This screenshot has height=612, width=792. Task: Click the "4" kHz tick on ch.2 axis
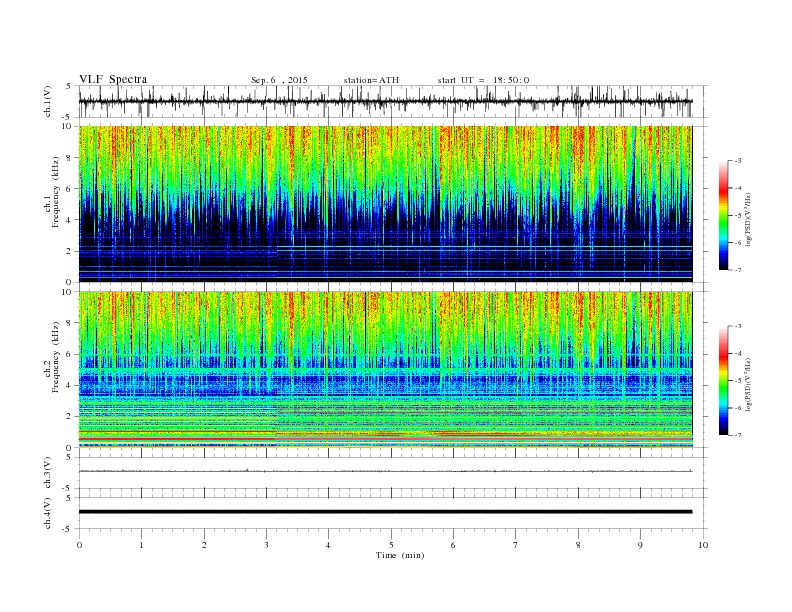pyautogui.click(x=69, y=385)
